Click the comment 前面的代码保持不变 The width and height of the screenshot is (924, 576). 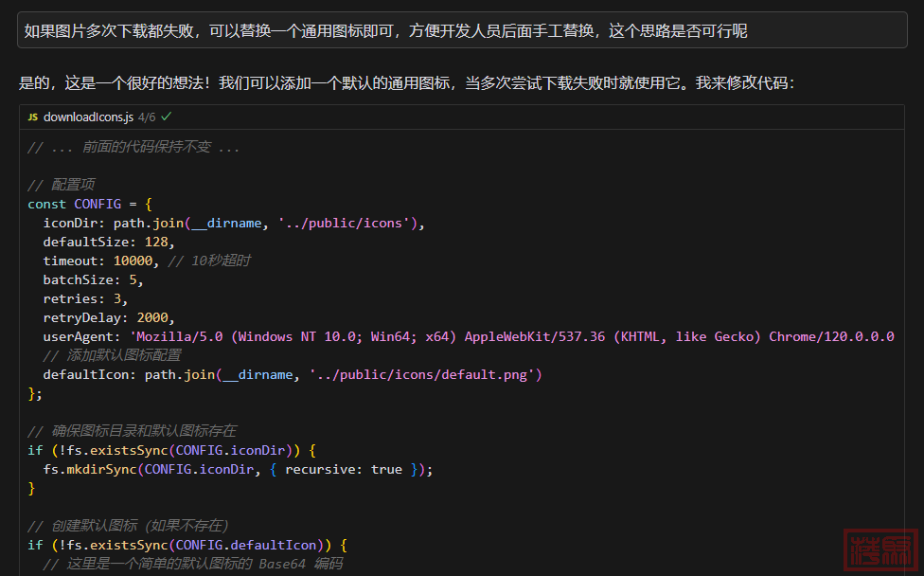(133, 147)
